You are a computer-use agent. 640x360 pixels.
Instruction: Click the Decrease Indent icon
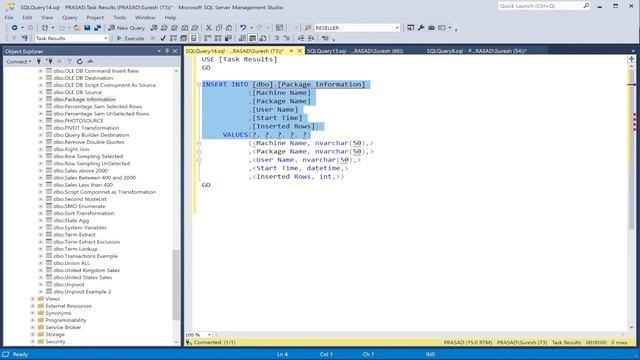(301, 38)
